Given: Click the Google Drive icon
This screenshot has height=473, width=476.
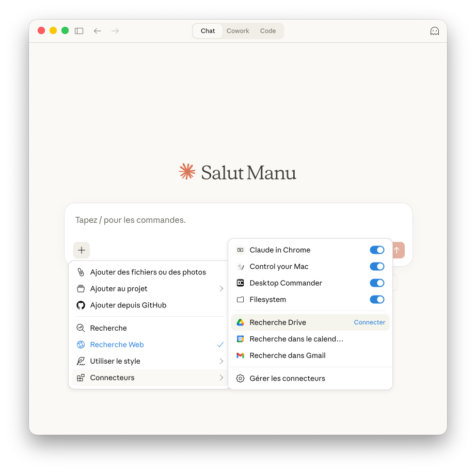Looking at the screenshot, I should pos(240,322).
